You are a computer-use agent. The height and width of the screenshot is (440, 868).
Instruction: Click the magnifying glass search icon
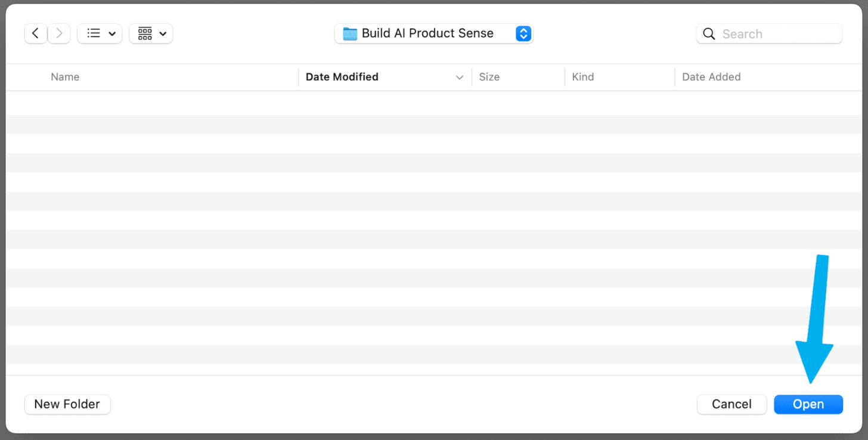(x=709, y=34)
